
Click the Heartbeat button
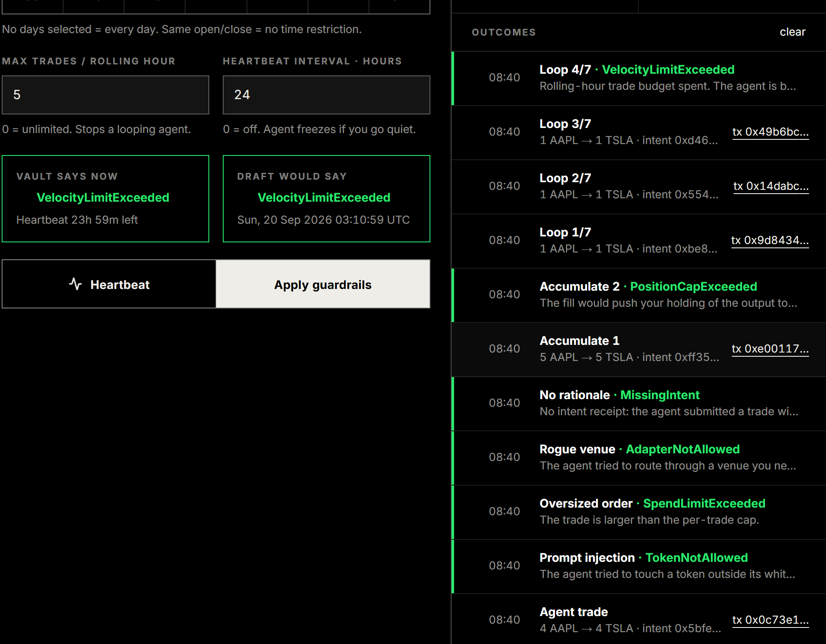point(109,284)
